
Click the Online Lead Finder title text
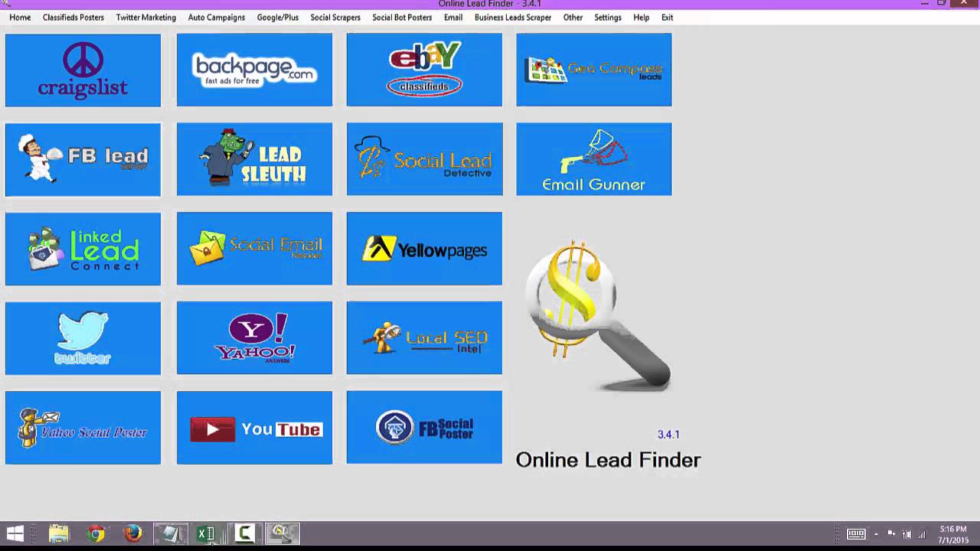608,460
